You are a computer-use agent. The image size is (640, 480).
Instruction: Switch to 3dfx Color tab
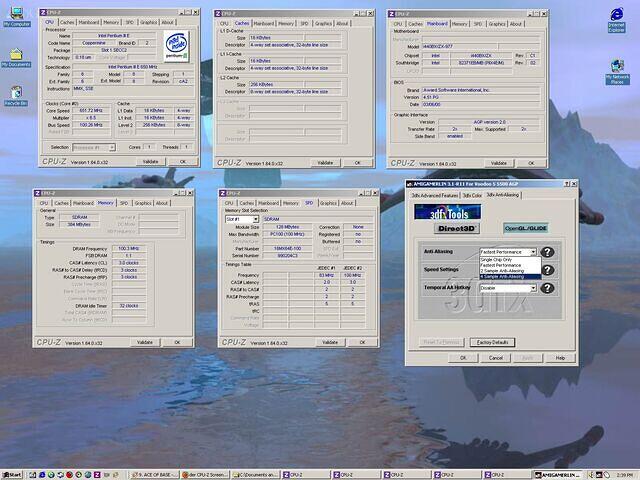pos(471,194)
